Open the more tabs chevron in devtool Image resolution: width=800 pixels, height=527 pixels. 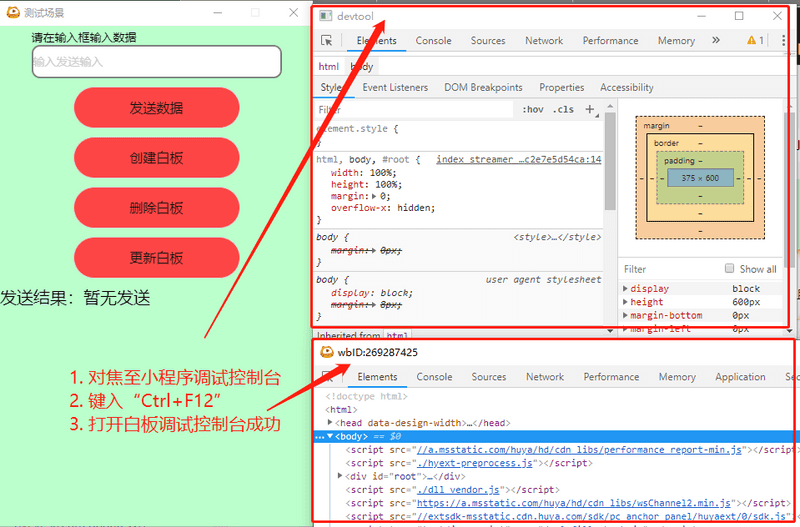pos(715,41)
